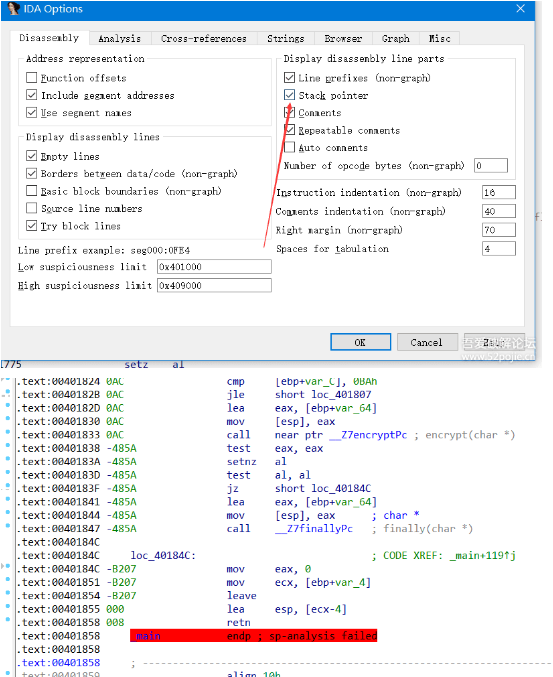Go to the Browser tab
This screenshot has height=677, width=553.
tap(343, 38)
